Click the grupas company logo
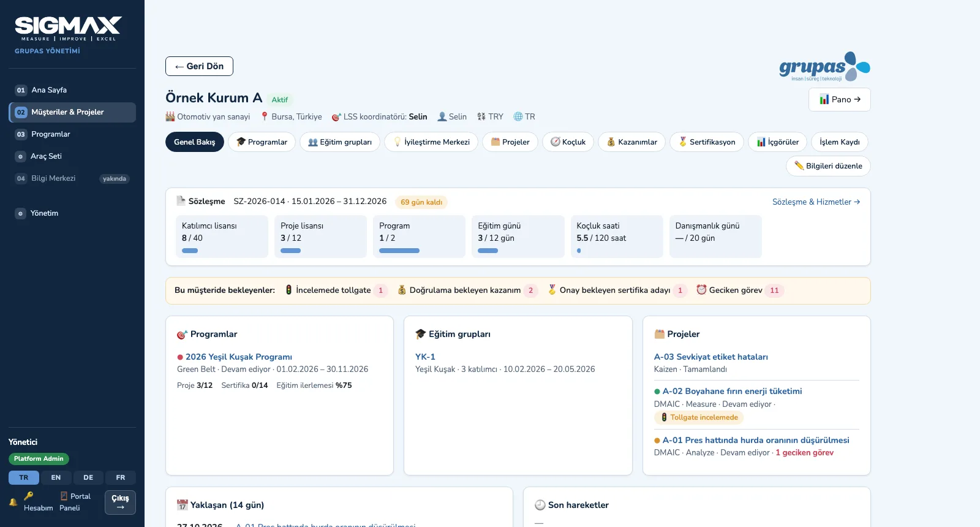This screenshot has height=527, width=980. (x=824, y=66)
